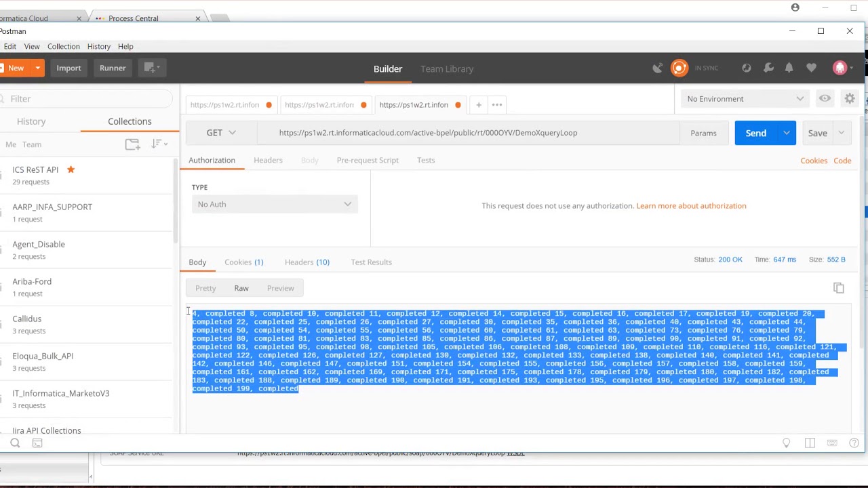Open the help question mark icon

854,443
